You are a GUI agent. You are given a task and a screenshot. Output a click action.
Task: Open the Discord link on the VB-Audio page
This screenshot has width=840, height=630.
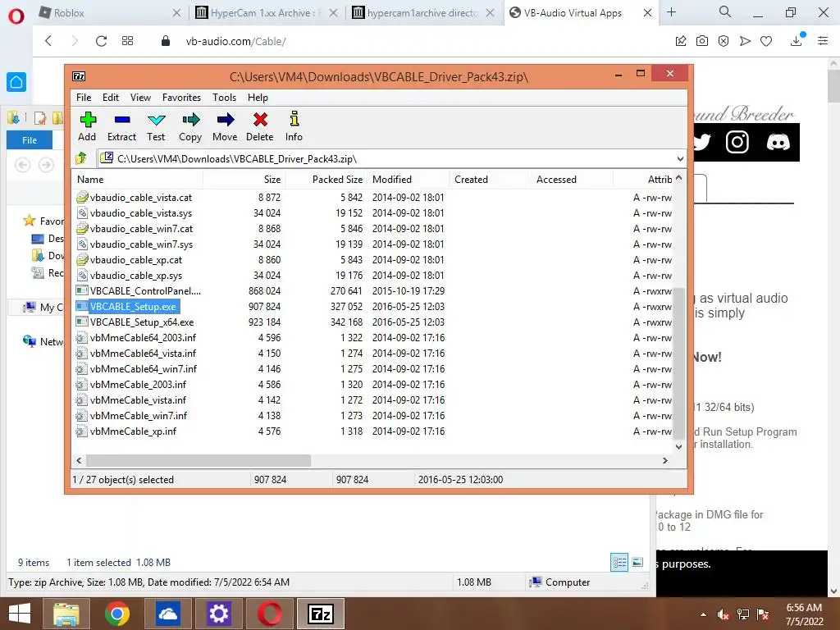778,143
